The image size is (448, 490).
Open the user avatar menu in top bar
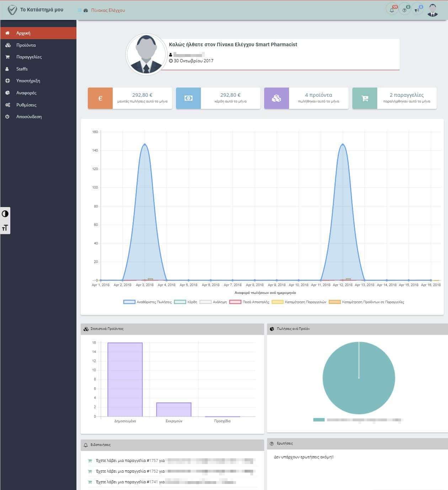pos(432,10)
